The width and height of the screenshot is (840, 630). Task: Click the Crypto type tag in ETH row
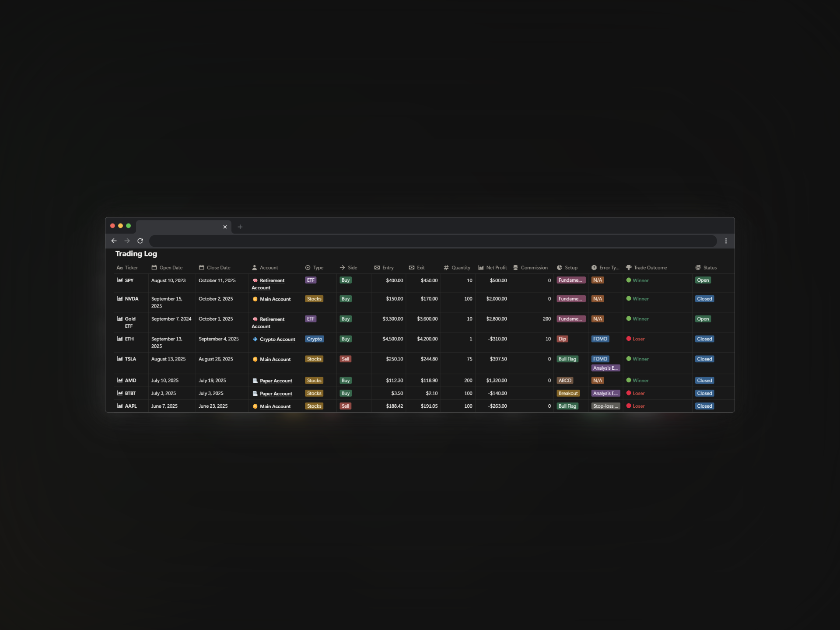click(x=315, y=339)
